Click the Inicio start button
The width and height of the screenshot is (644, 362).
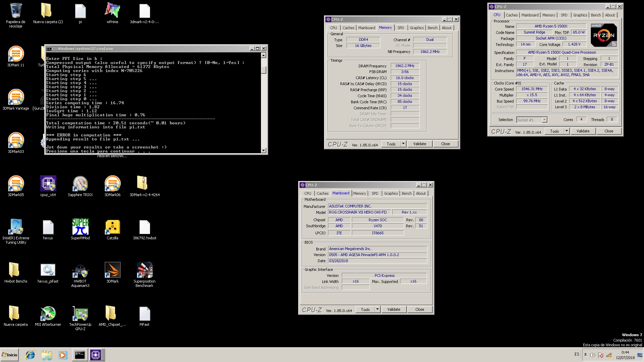click(9, 355)
